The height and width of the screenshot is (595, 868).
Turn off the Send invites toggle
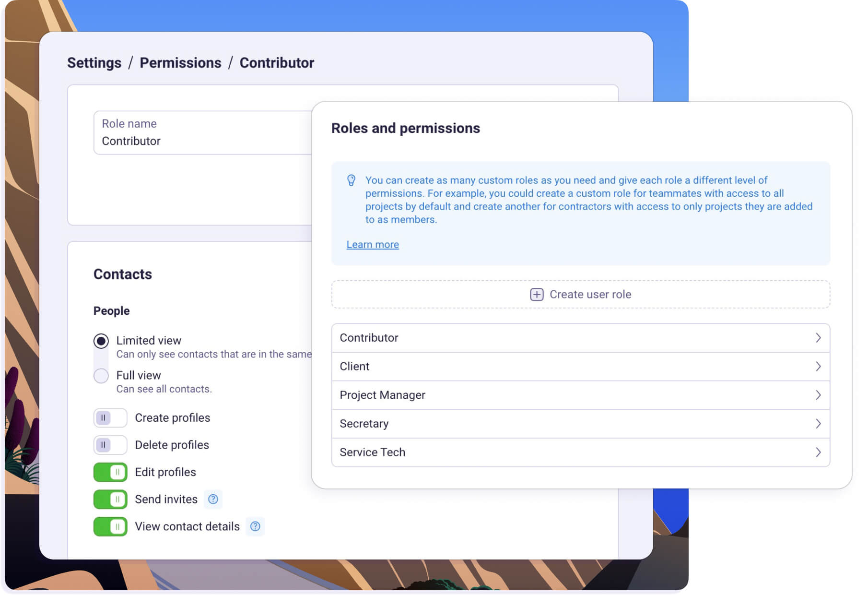tap(110, 499)
